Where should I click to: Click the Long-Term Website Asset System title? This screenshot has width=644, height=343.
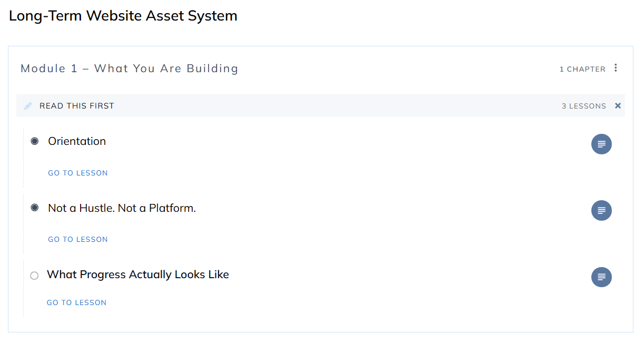pos(123,15)
